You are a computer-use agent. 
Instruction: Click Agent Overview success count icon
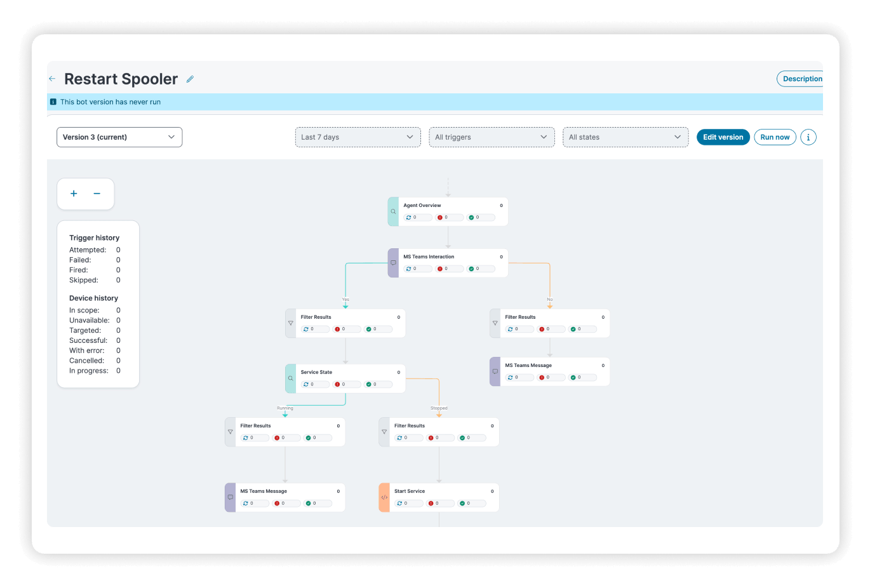(x=471, y=217)
